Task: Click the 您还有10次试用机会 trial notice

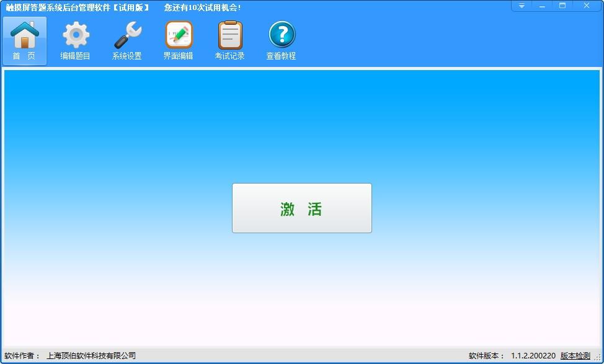Action: point(203,7)
